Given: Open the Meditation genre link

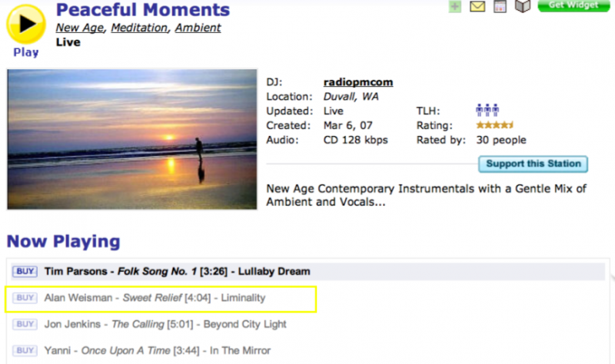Looking at the screenshot, I should pos(140,28).
